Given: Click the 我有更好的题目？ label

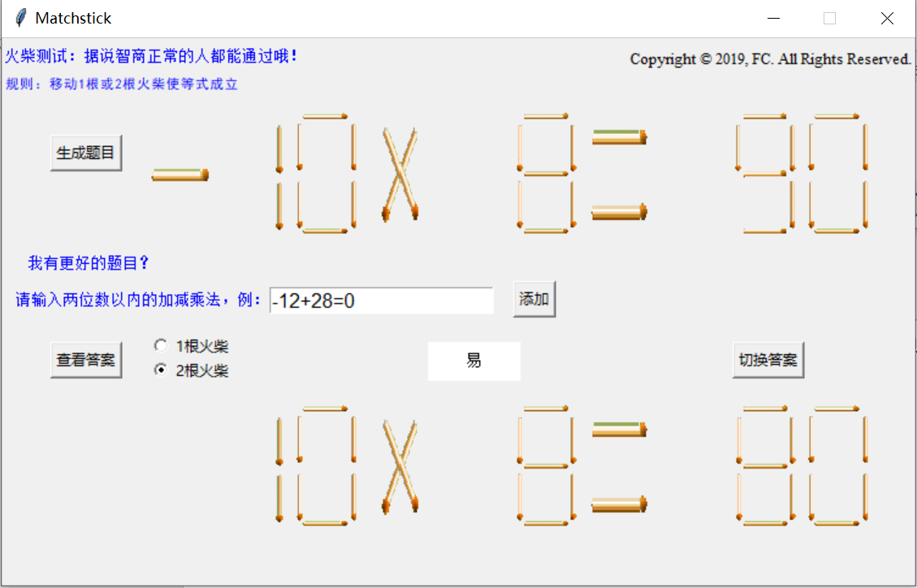Looking at the screenshot, I should (x=89, y=263).
